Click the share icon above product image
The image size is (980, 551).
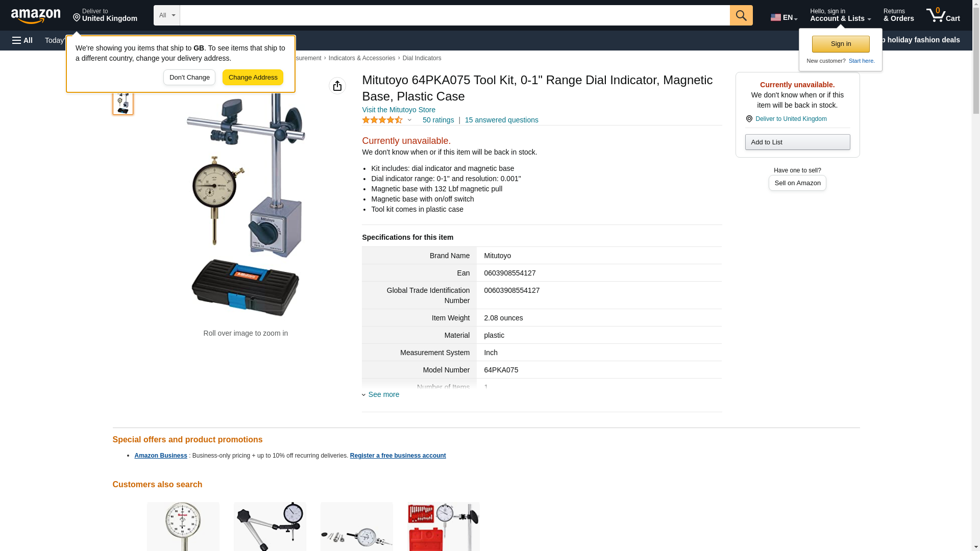click(x=337, y=86)
